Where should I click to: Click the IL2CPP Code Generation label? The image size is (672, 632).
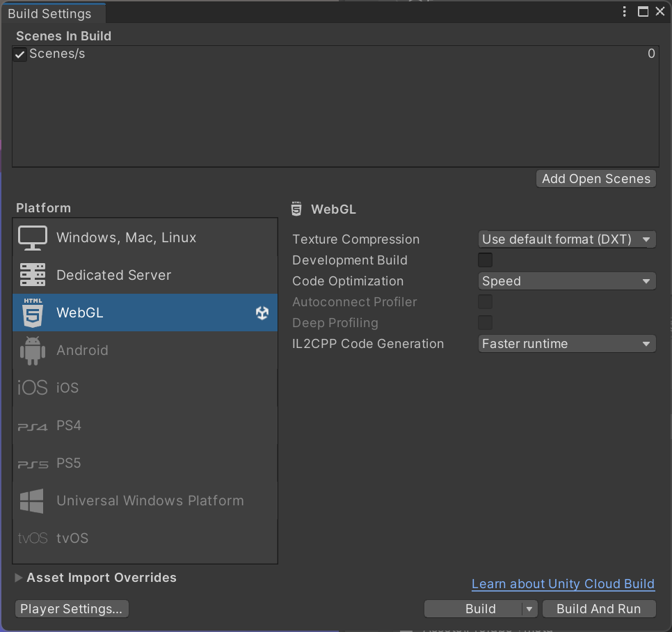tap(368, 344)
